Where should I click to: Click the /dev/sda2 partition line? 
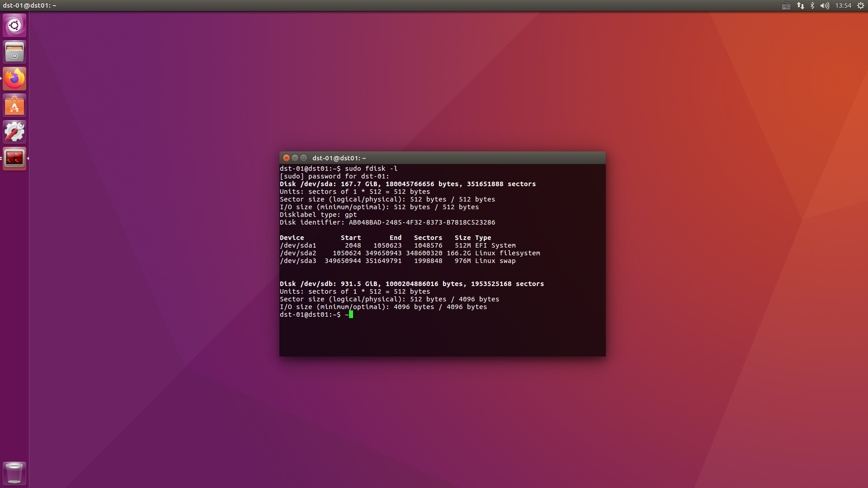(x=410, y=253)
